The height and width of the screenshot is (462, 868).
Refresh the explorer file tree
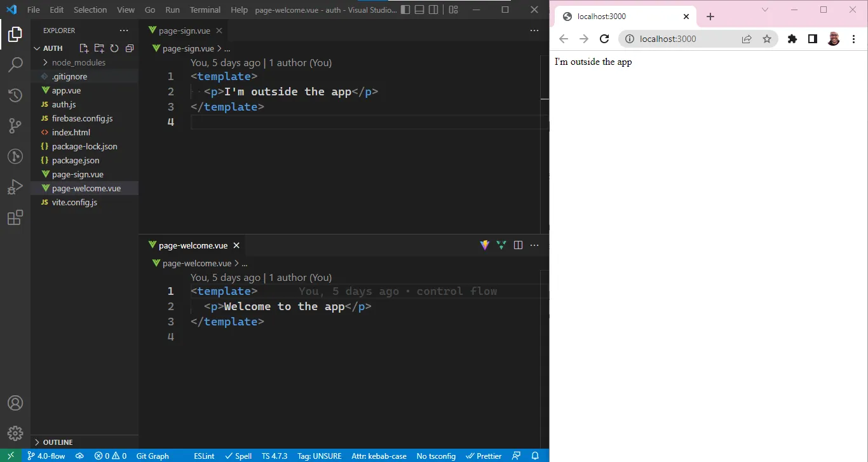coord(114,48)
